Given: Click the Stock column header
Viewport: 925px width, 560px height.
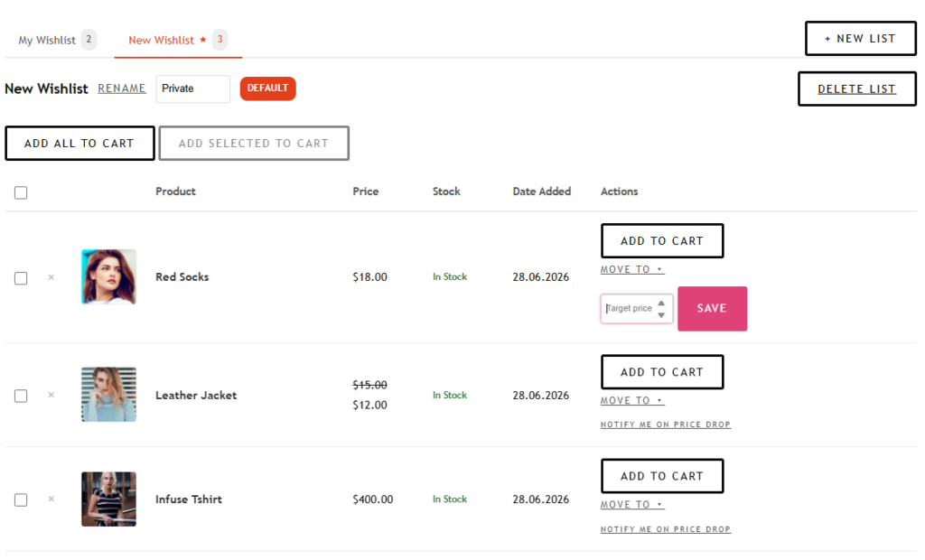Looking at the screenshot, I should 446,191.
